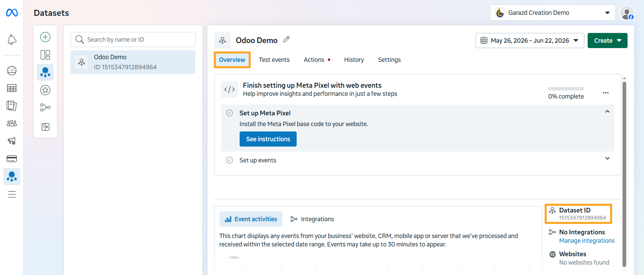
Task: Open the three-dots menu in setup card
Action: click(605, 93)
